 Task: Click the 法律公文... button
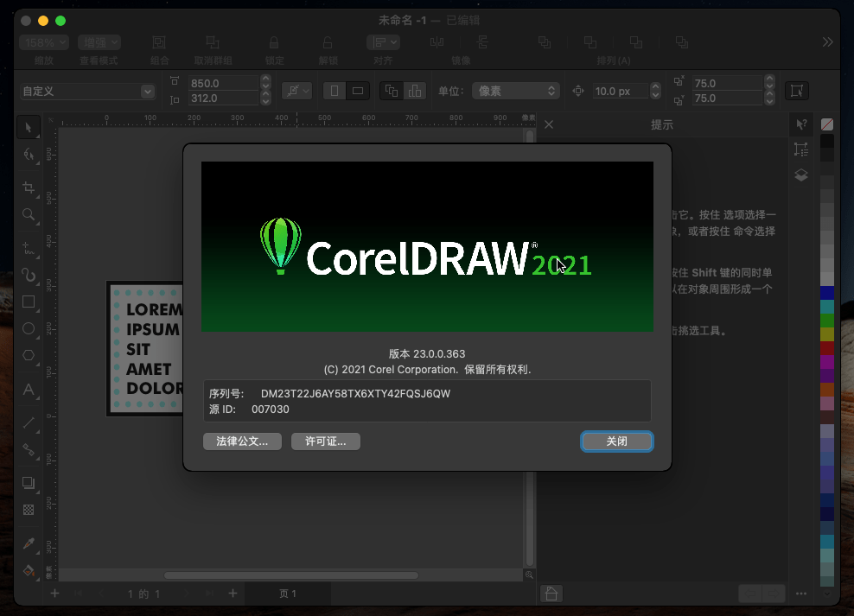pyautogui.click(x=242, y=441)
